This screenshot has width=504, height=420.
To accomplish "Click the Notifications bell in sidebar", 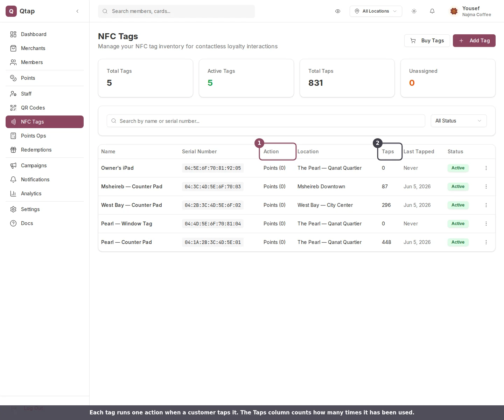I will coord(13,180).
